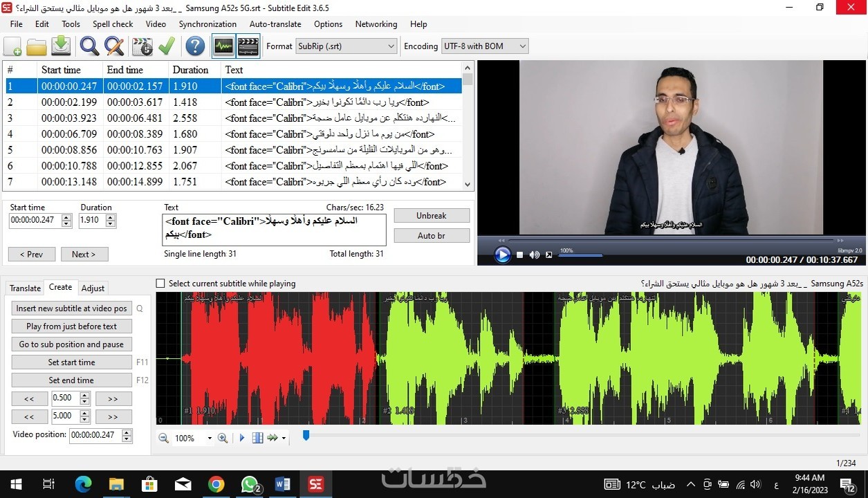
Task: Play selection with the small blue triangle
Action: tap(242, 438)
